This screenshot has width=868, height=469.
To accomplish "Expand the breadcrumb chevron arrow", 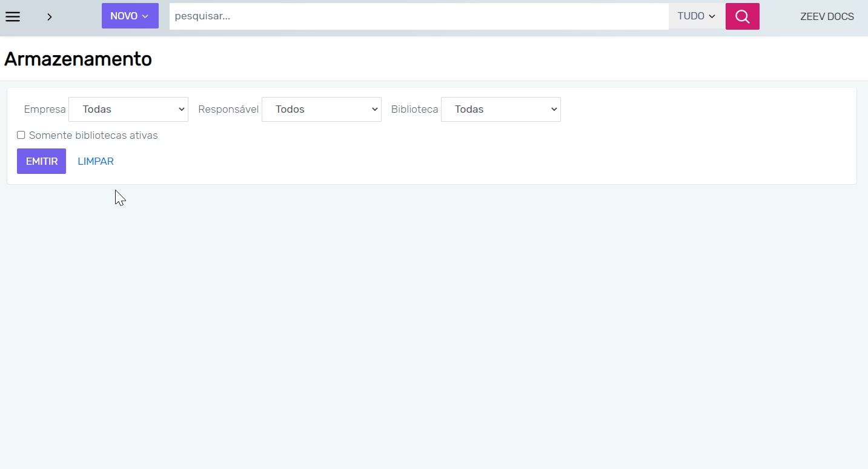I will 50,17.
